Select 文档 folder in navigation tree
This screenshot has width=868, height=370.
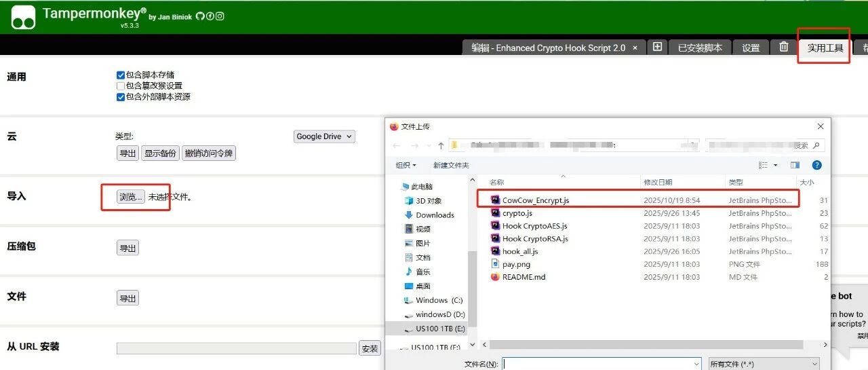tap(417, 258)
